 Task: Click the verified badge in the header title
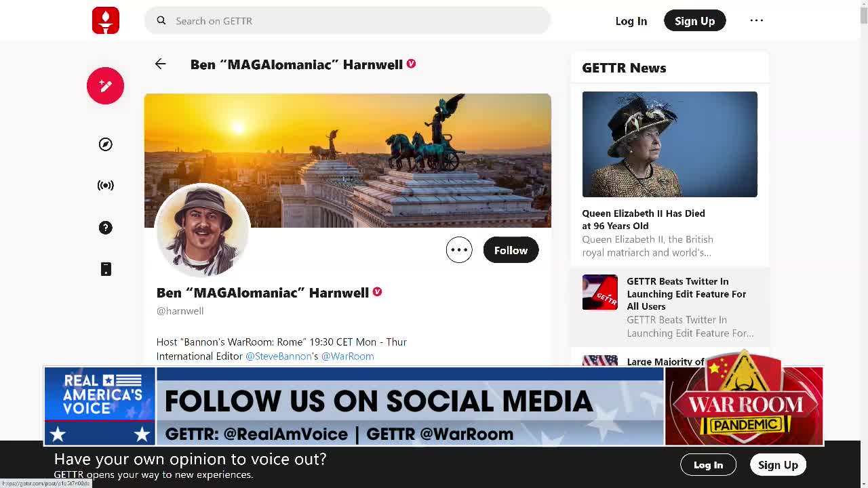point(411,64)
